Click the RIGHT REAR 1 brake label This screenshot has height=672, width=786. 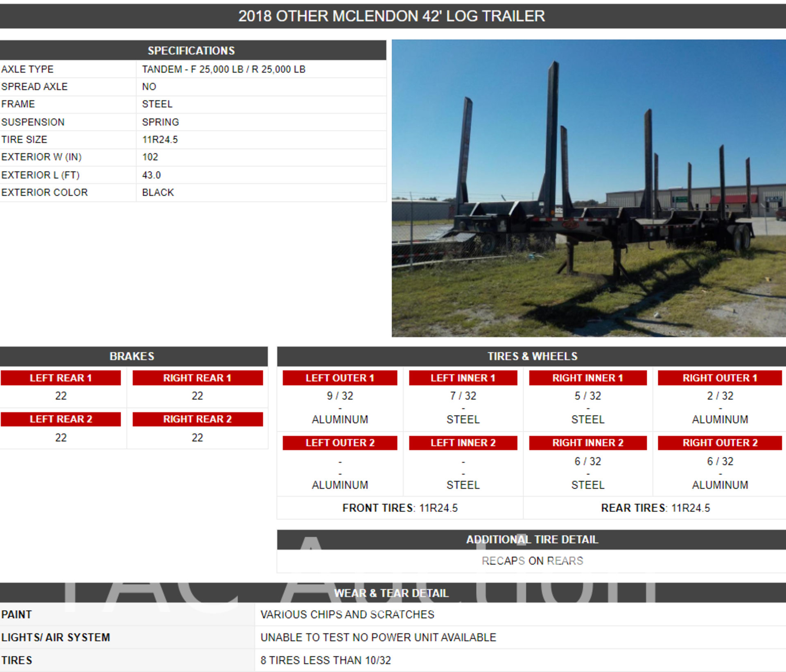click(x=197, y=378)
